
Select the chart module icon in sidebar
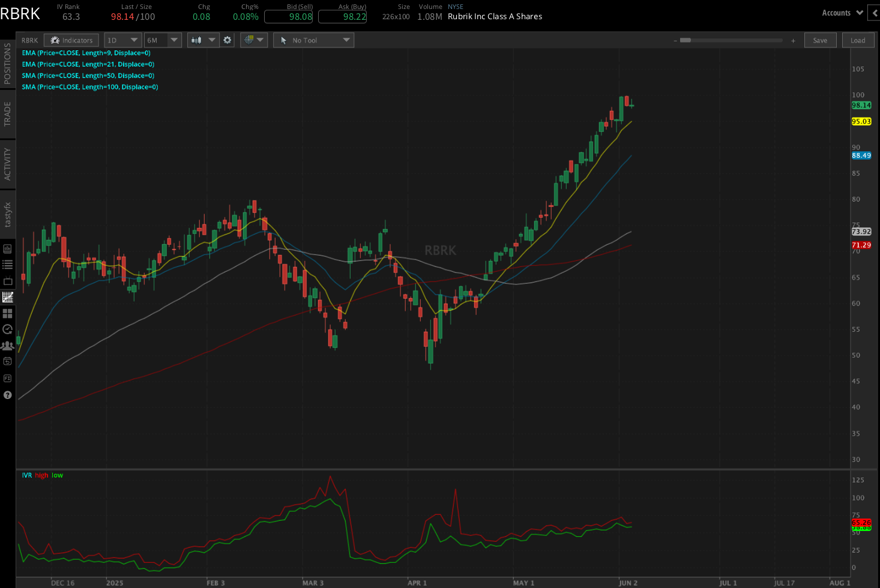8,296
